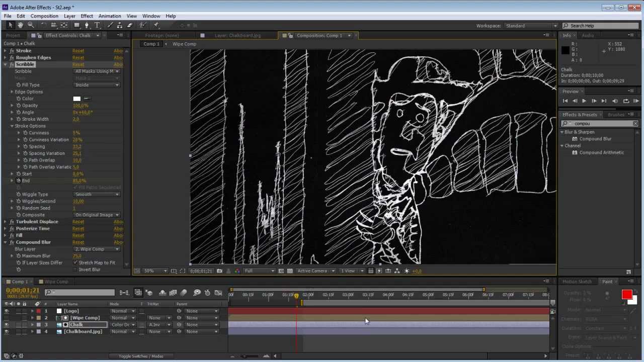This screenshot has width=644, height=362.
Task: Switch to Wipe Comp timeline tab
Action: 56,282
